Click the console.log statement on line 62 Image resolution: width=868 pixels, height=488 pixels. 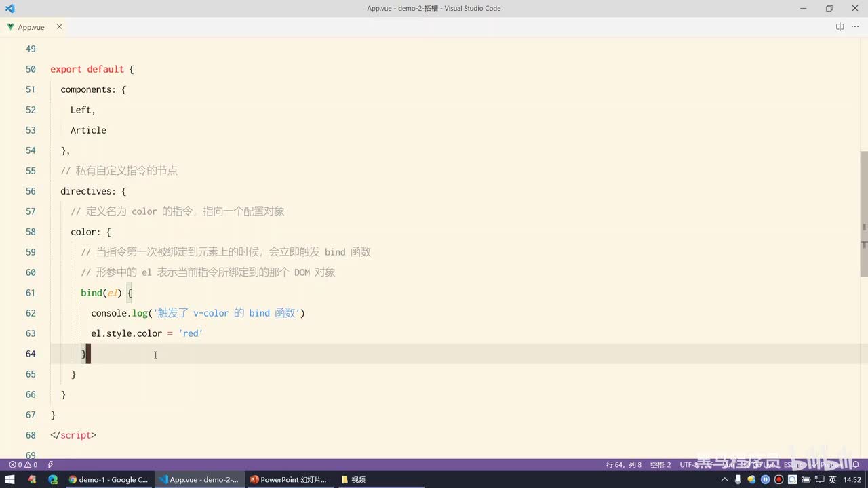tap(198, 313)
